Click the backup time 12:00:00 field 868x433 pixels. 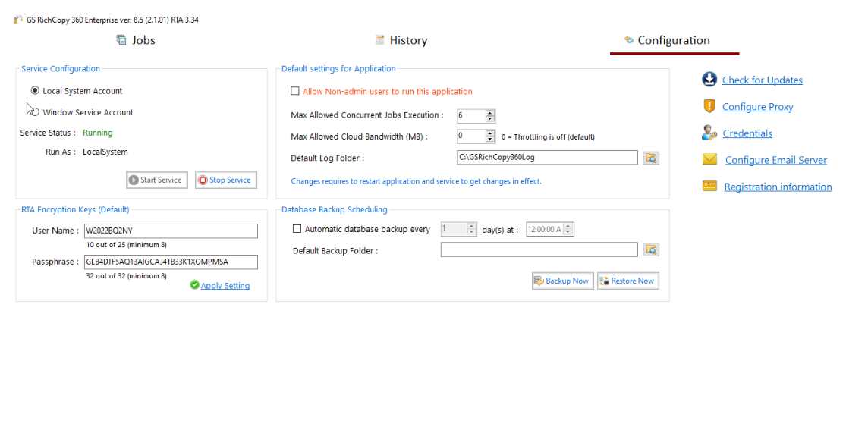click(x=545, y=229)
